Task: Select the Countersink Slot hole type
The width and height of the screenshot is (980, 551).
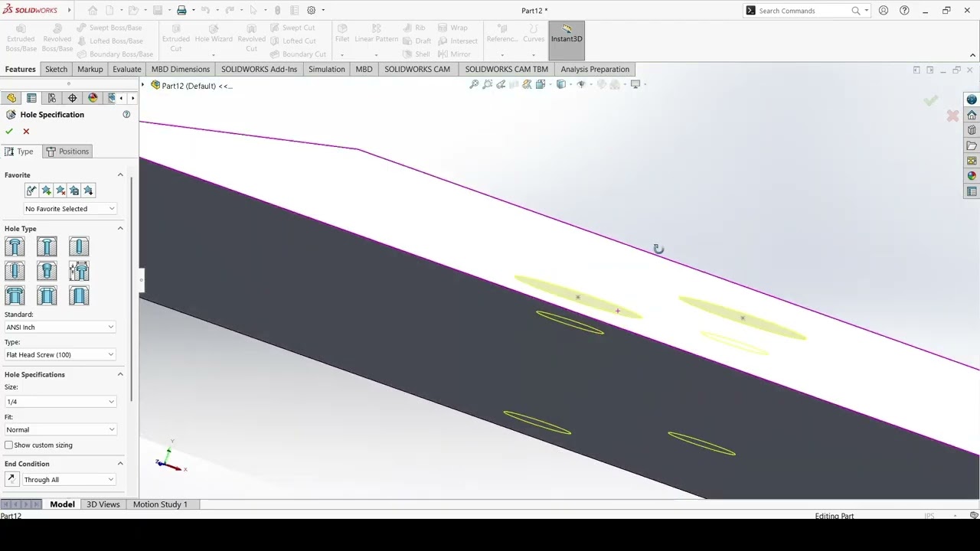Action: [x=47, y=295]
